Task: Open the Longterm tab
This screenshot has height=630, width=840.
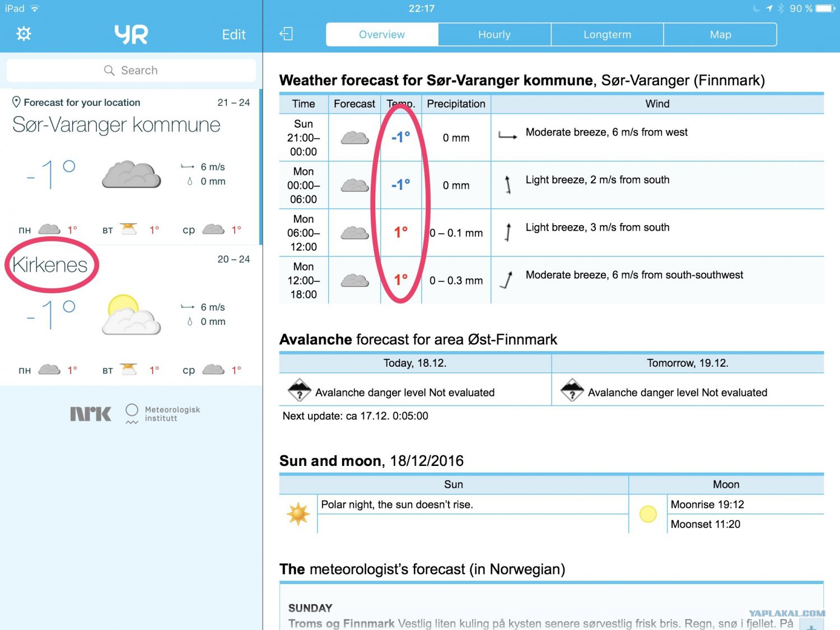Action: pyautogui.click(x=608, y=35)
